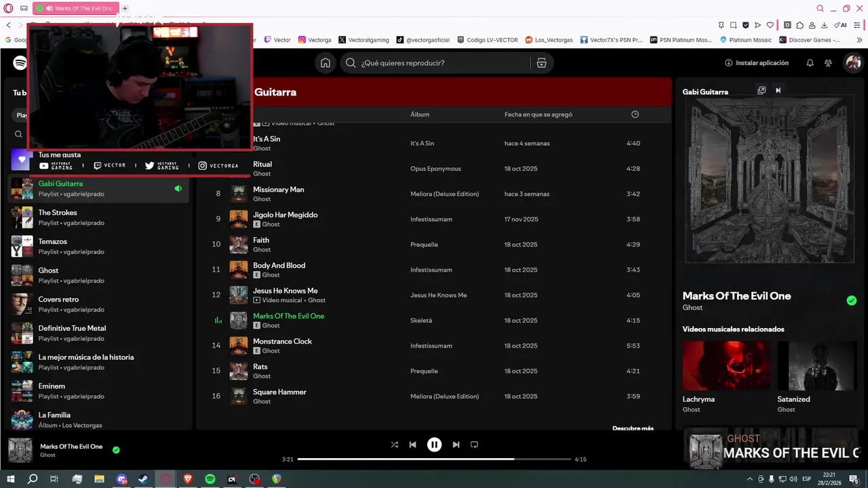This screenshot has height=488, width=868.
Task: Open Steam from the Windows taskbar
Action: coord(143,479)
